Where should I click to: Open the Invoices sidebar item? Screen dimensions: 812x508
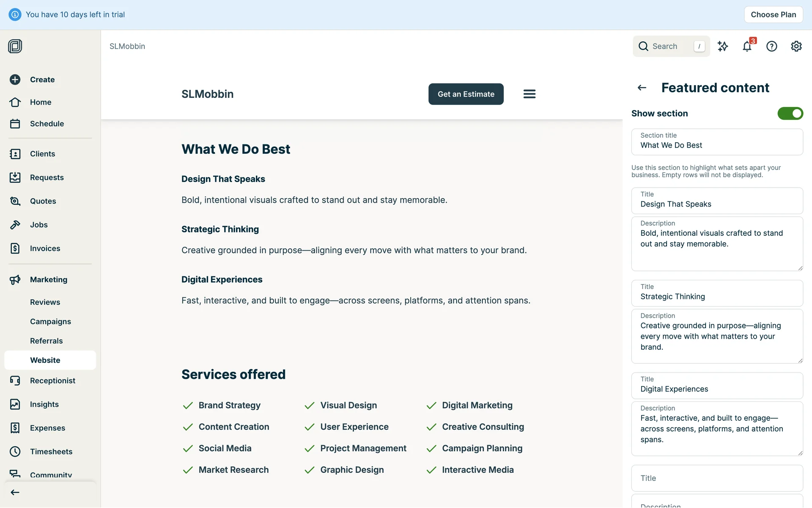45,248
